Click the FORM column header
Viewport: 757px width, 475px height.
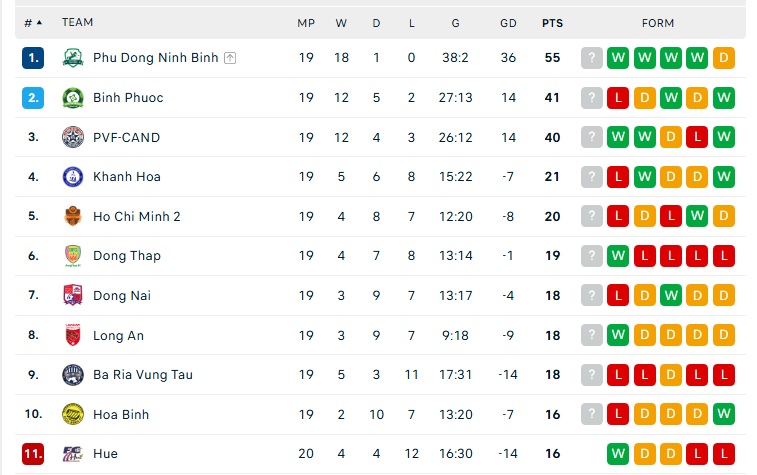coord(658,23)
